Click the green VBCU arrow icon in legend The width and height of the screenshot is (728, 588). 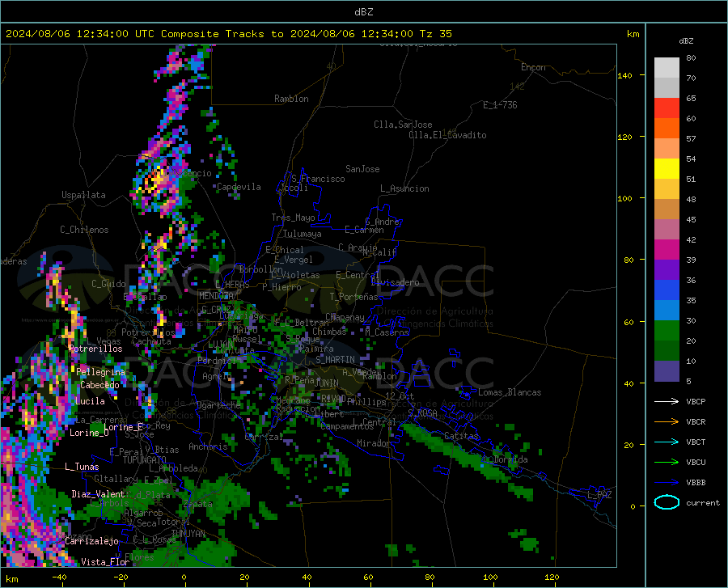coord(667,463)
